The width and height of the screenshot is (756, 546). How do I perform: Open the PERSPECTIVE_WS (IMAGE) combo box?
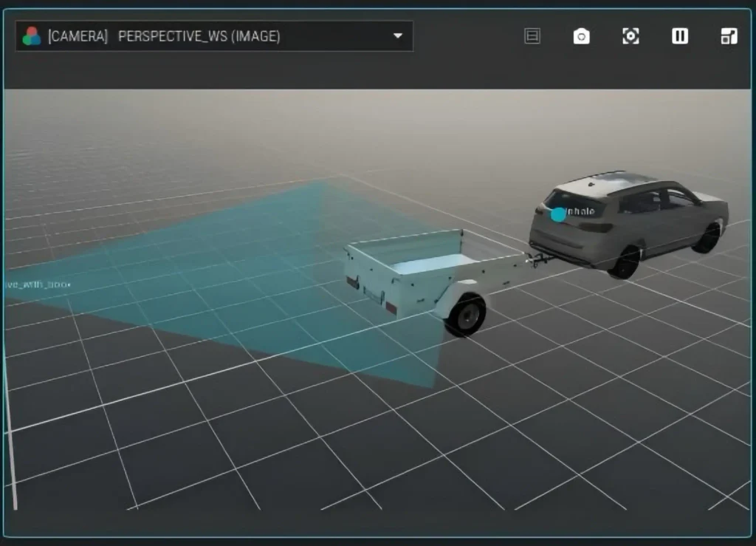click(x=214, y=36)
